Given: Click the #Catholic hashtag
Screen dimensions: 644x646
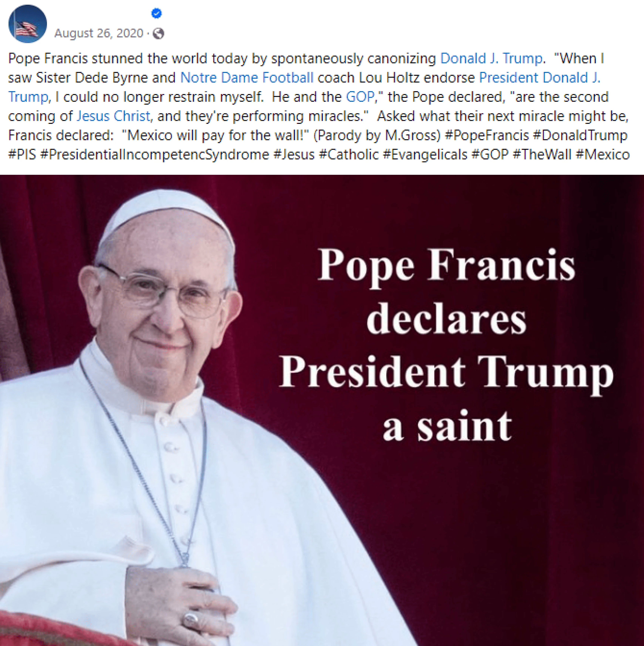Looking at the screenshot, I should [349, 154].
